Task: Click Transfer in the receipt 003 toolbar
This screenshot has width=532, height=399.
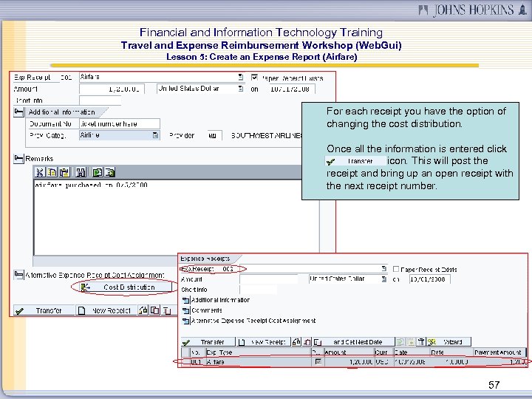Action: [x=208, y=341]
